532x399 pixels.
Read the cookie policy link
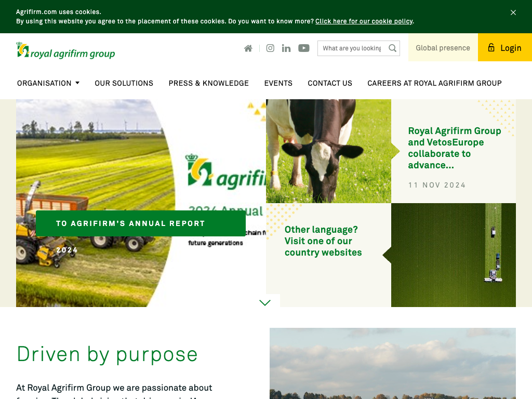pyautogui.click(x=364, y=21)
